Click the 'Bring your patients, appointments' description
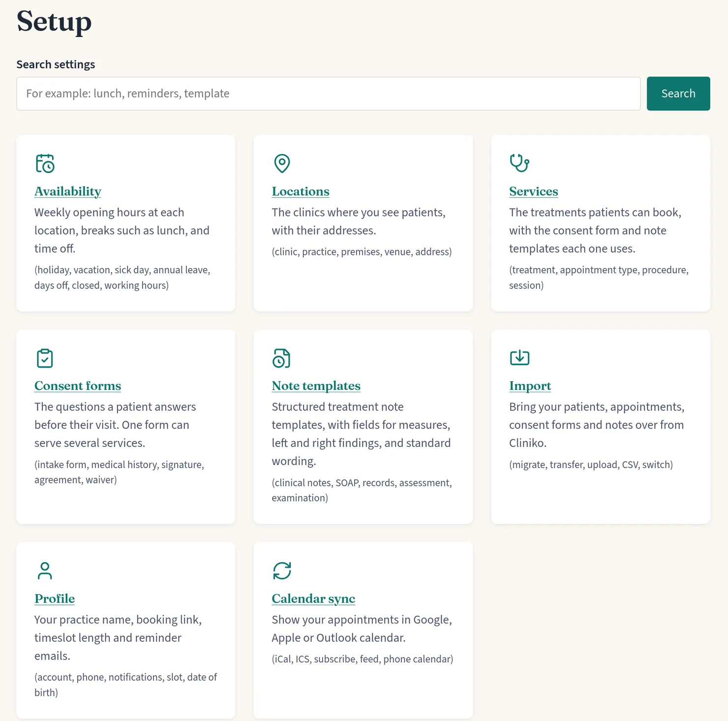 coord(597,425)
